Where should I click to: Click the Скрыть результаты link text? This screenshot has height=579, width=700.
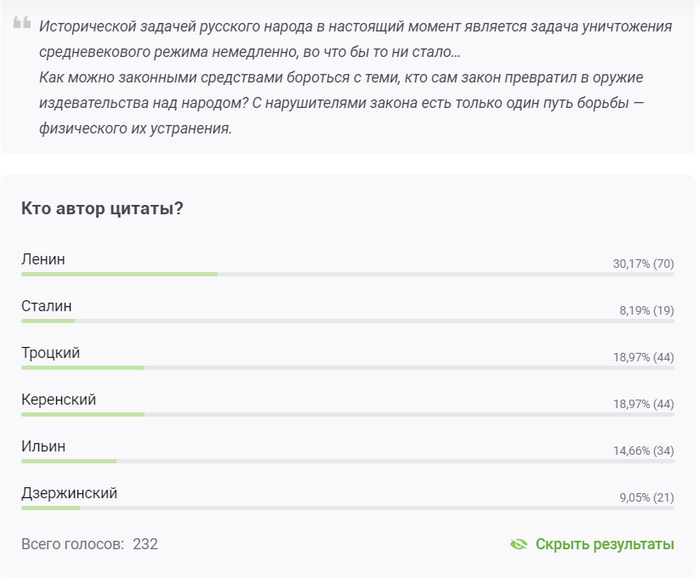[x=604, y=545]
